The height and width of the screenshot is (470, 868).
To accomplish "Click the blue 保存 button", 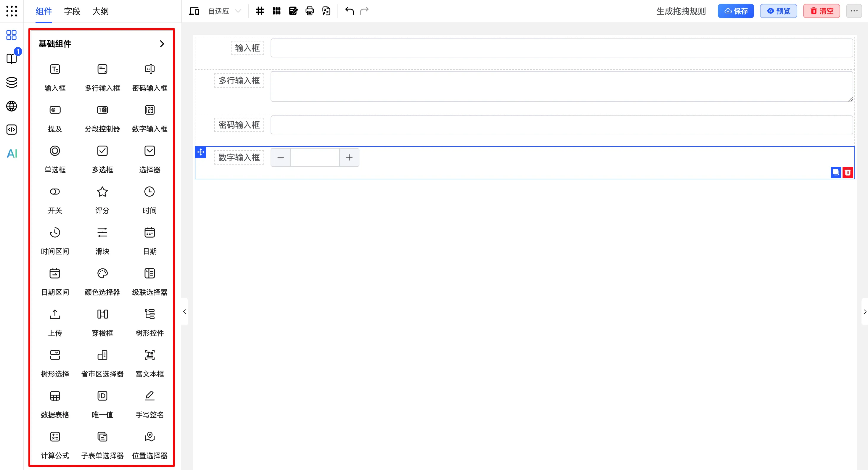I will pos(736,11).
